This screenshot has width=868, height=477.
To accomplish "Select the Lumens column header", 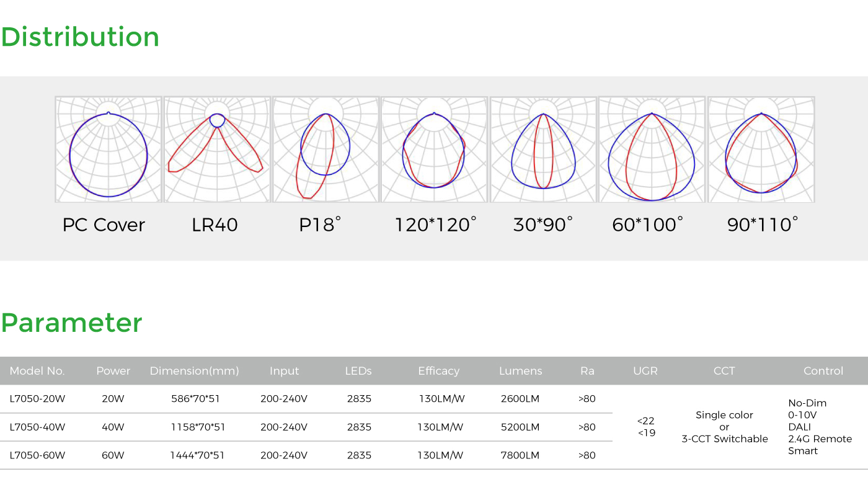I will tap(520, 371).
